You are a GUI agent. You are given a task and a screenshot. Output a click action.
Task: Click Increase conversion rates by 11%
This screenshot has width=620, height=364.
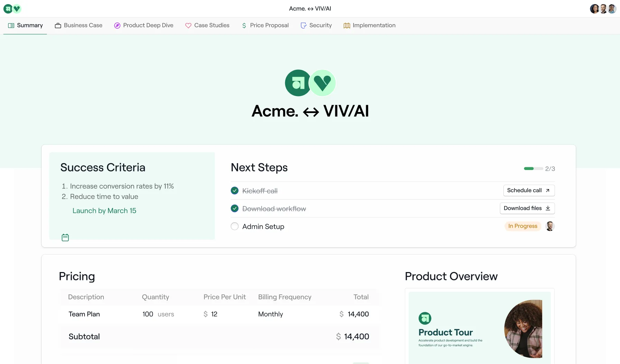(x=122, y=186)
